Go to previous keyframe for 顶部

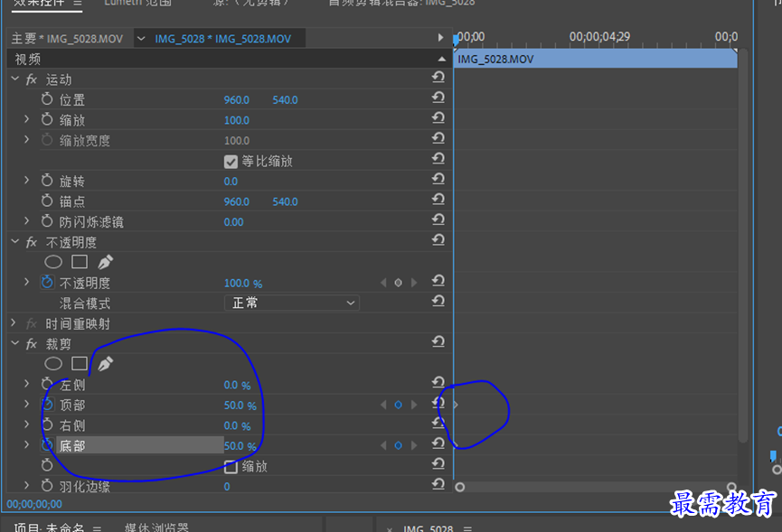click(x=383, y=405)
